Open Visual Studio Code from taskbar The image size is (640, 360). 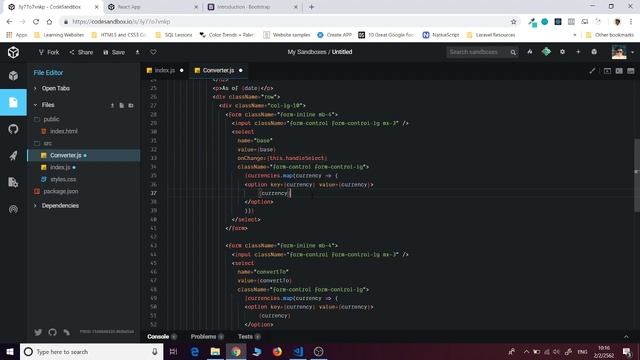pyautogui.click(x=298, y=351)
